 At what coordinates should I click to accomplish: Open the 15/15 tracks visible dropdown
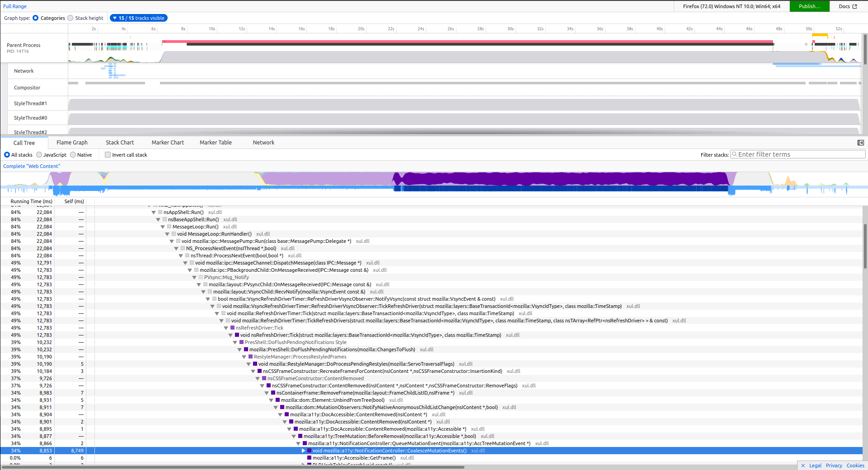click(x=138, y=18)
